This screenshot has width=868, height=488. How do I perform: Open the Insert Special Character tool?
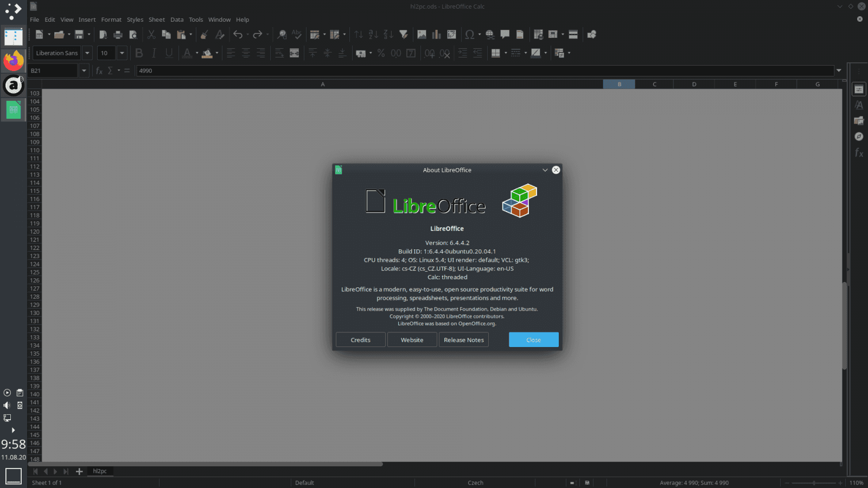pos(470,34)
